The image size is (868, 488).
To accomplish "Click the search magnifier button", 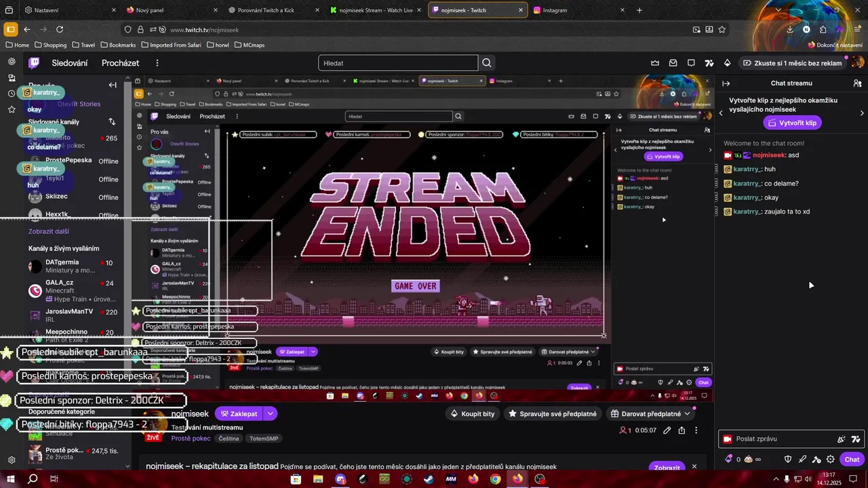I will point(487,63).
